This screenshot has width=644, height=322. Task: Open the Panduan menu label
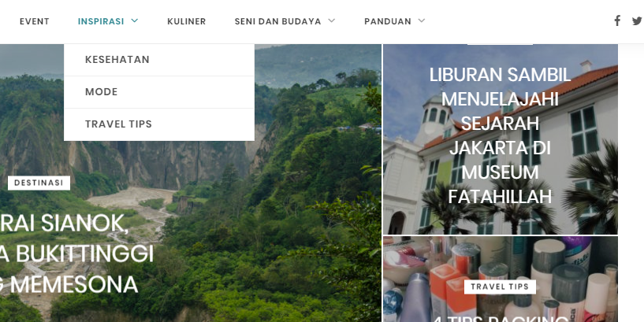coord(388,21)
